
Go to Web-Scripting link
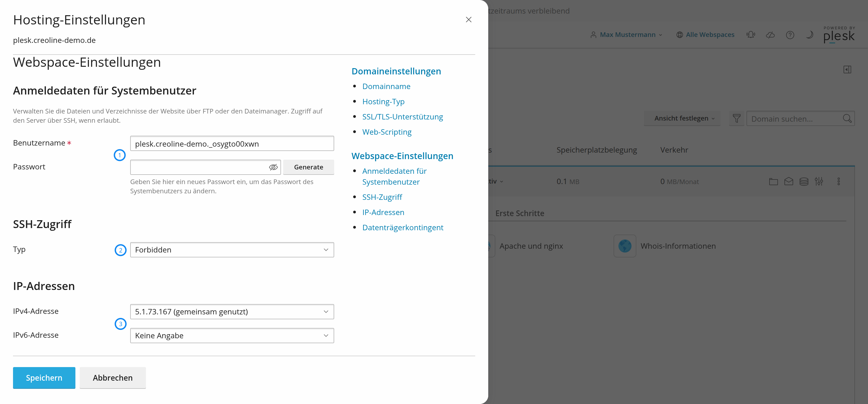[x=387, y=132]
